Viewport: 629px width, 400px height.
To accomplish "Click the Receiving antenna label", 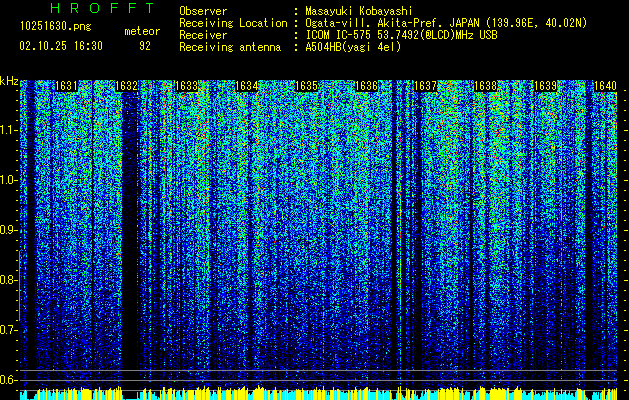I will tap(230, 47).
